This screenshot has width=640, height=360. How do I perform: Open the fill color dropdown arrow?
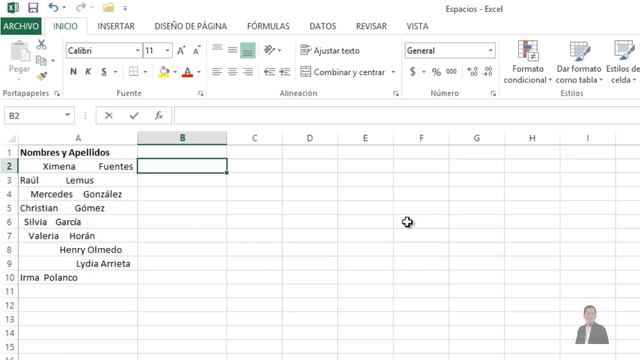[x=175, y=72]
